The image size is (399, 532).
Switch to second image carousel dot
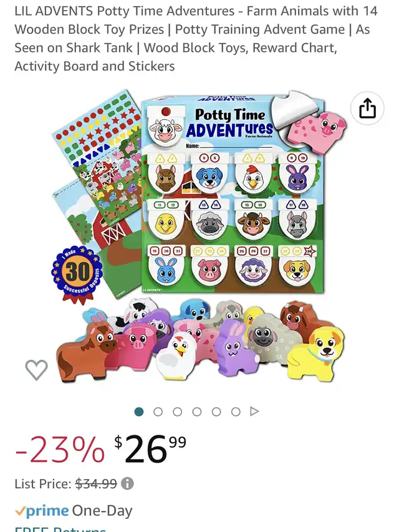coord(158,412)
